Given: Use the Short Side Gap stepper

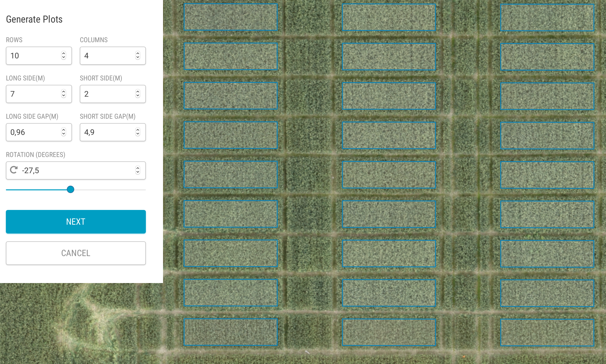Looking at the screenshot, I should click(138, 132).
